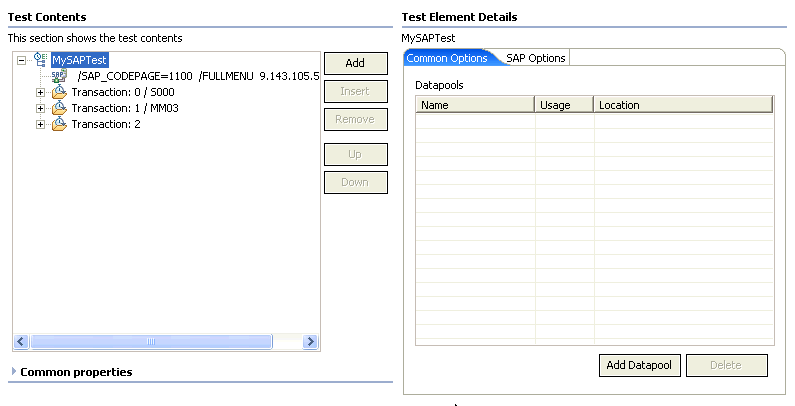Click the scroll left arrow
The width and height of the screenshot is (795, 406).
[x=21, y=342]
